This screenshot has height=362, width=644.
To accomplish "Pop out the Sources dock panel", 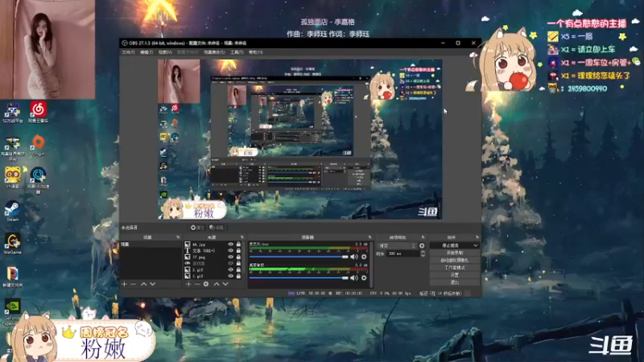I will tap(242, 237).
